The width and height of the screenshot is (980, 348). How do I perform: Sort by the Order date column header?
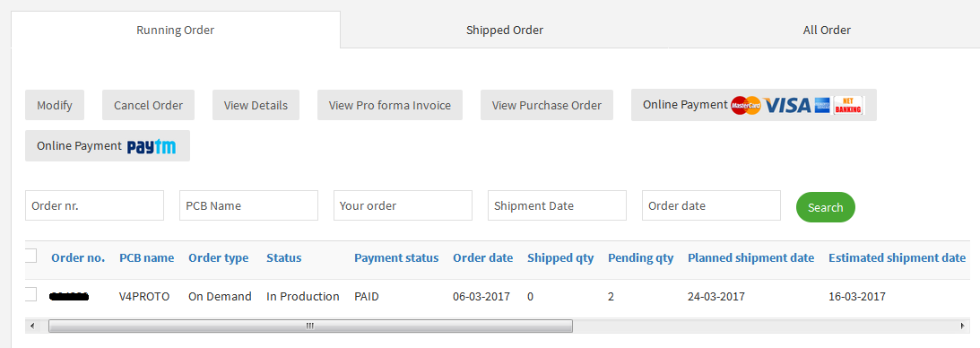[483, 258]
